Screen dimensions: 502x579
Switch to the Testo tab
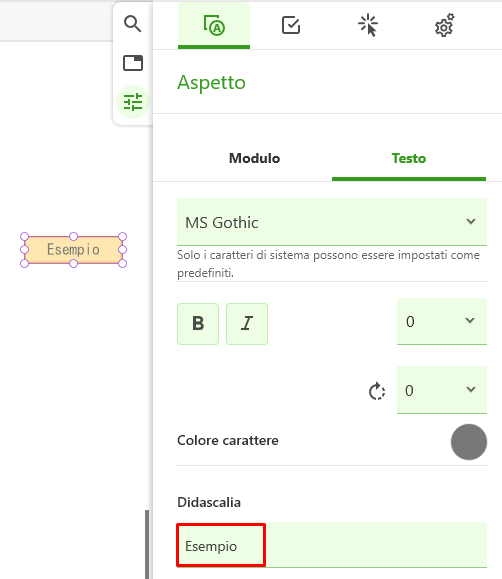pyautogui.click(x=409, y=158)
